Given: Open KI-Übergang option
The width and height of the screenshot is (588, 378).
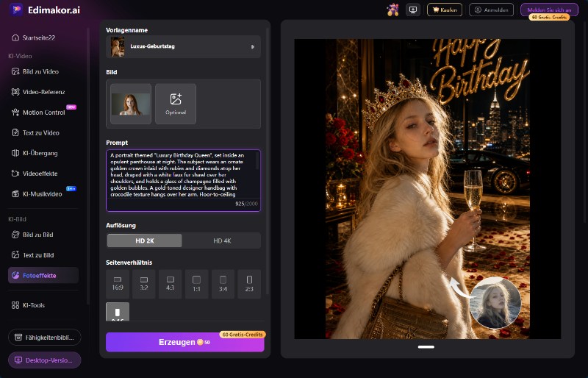Looking at the screenshot, I should tap(40, 153).
